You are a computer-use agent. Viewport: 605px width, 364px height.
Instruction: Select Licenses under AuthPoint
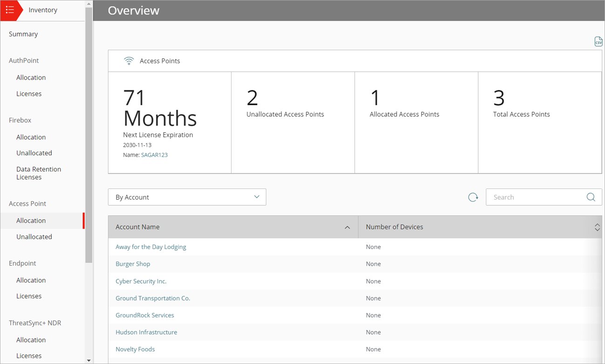[x=29, y=94]
